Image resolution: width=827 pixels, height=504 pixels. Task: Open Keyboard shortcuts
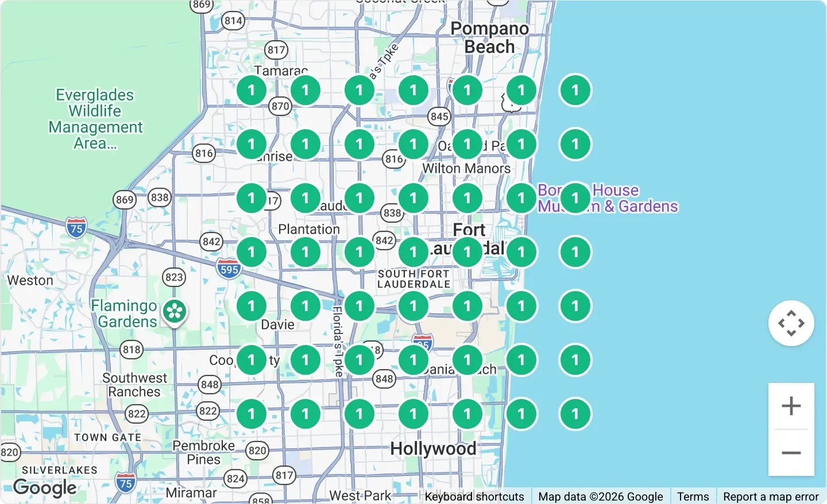click(x=474, y=497)
